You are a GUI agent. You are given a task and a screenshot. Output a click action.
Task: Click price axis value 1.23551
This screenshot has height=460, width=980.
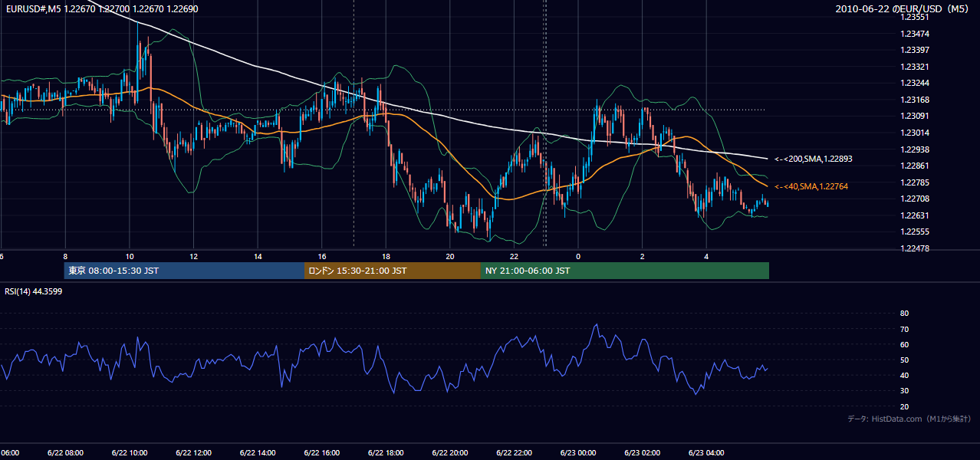click(x=914, y=17)
